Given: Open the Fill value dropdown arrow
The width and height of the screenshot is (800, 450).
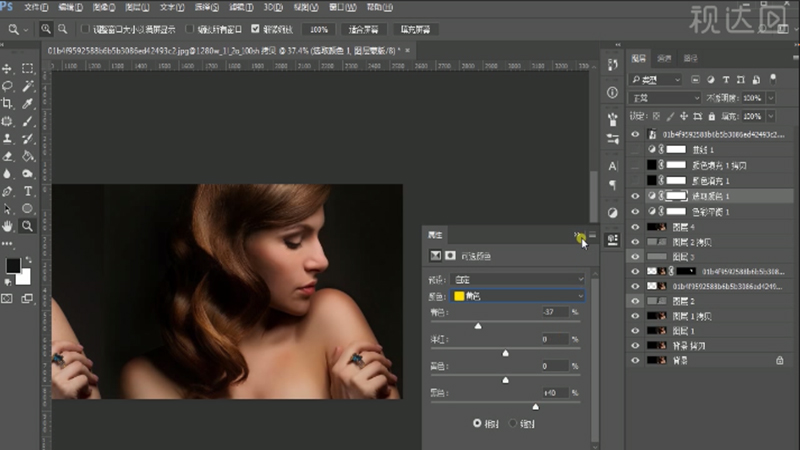Looking at the screenshot, I should (x=771, y=116).
